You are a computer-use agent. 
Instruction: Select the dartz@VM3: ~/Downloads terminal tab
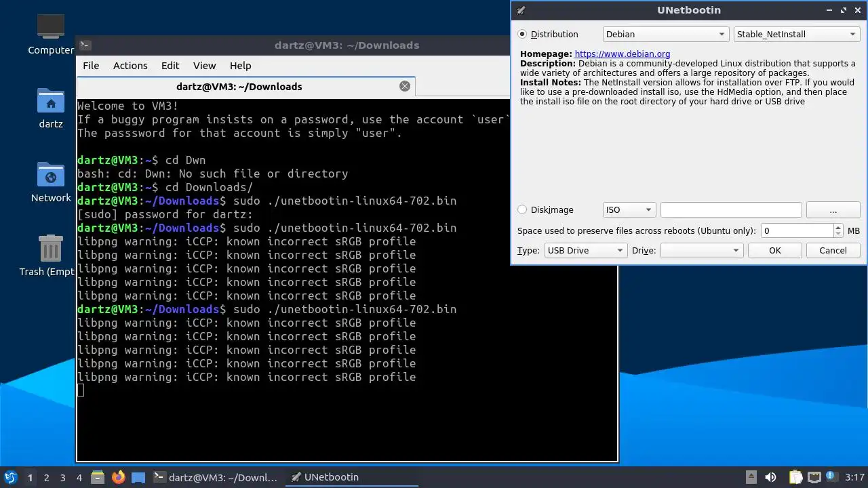click(245, 86)
